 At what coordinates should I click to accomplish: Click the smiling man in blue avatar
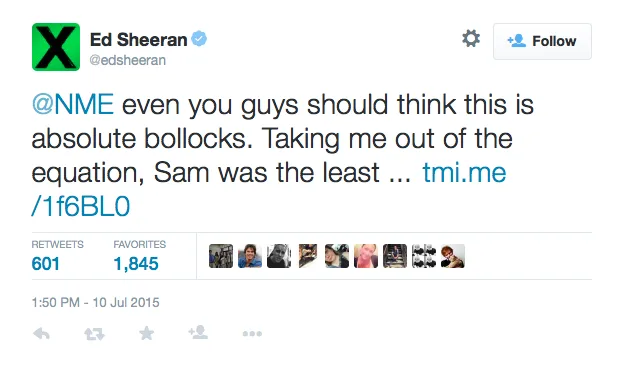[x=250, y=256]
